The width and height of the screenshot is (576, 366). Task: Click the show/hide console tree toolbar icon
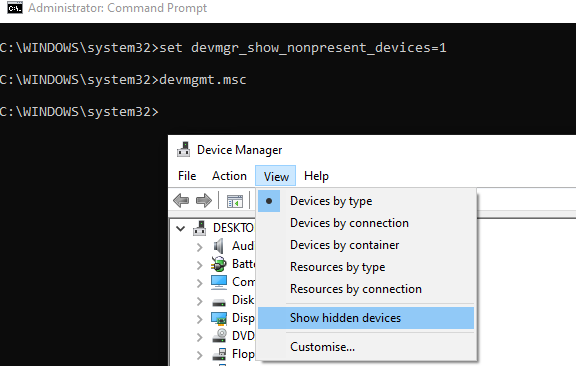click(x=235, y=201)
